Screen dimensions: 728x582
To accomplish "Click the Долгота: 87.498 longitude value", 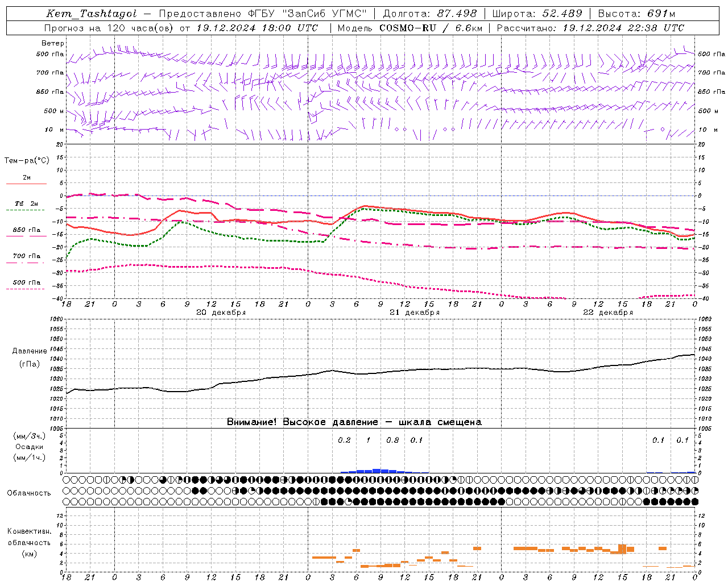I will [430, 14].
